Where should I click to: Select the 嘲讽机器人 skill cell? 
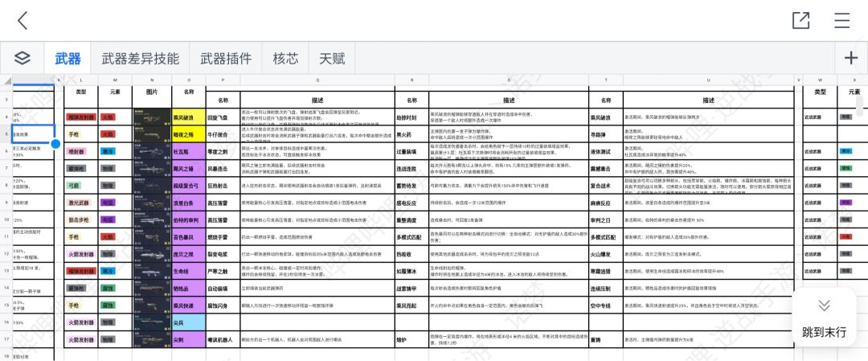click(223, 339)
